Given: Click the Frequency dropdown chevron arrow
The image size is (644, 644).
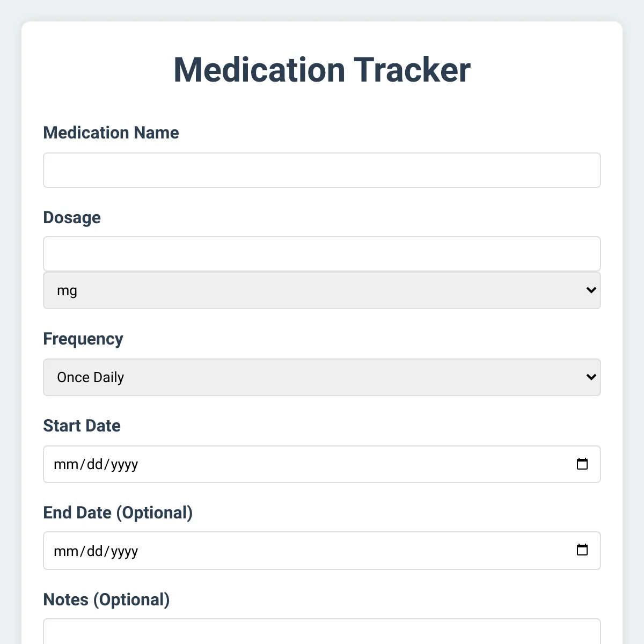Looking at the screenshot, I should 591,377.
